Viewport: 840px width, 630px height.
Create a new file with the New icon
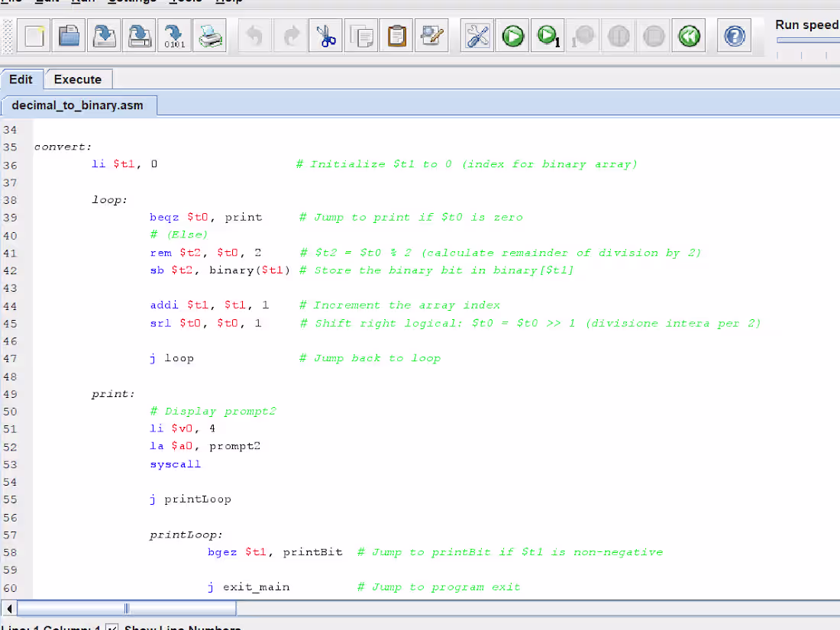(34, 36)
